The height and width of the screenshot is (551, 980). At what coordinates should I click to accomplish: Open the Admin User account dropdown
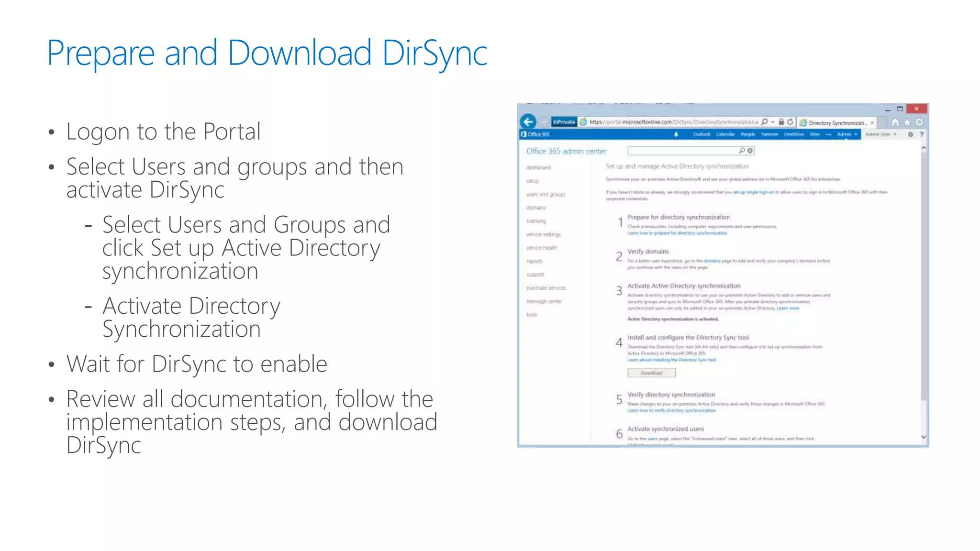[880, 134]
